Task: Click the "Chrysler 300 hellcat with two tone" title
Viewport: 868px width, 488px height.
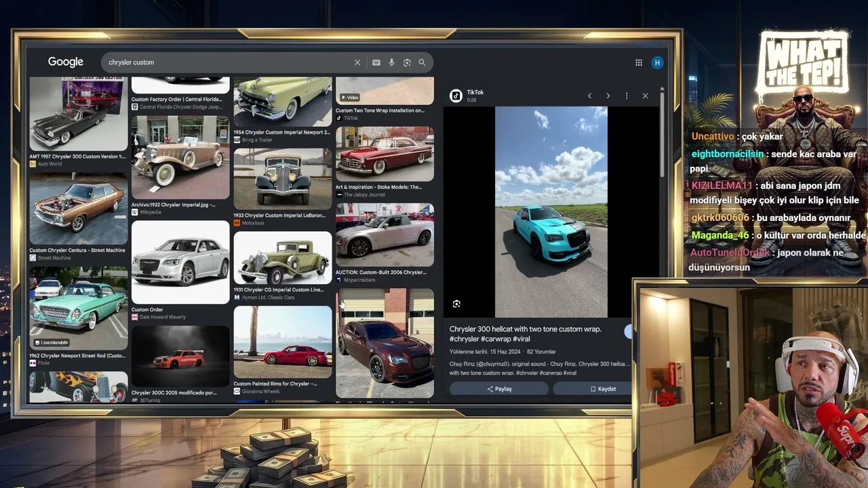Action: point(526,333)
